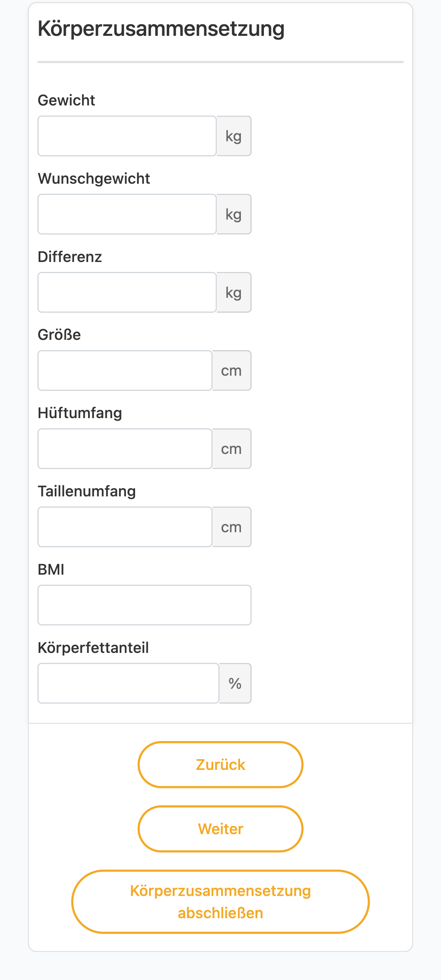Image resolution: width=441 pixels, height=980 pixels.
Task: Continue with the Weiter button
Action: 221,829
